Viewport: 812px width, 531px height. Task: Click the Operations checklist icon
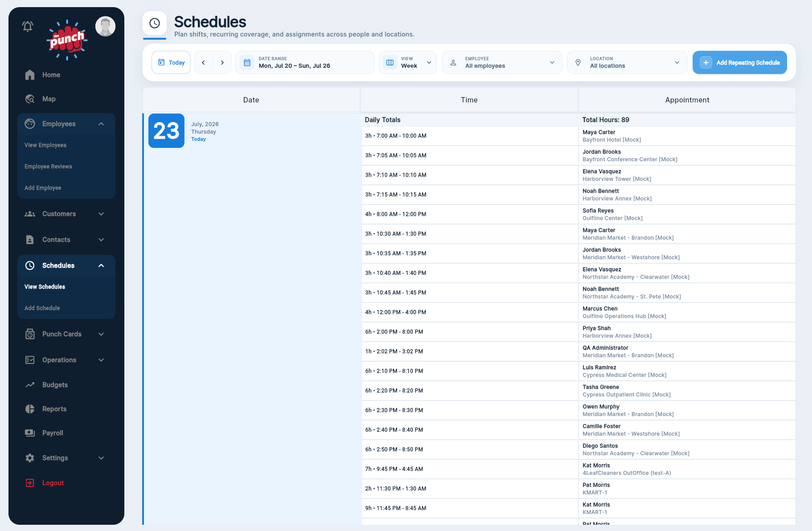click(30, 360)
